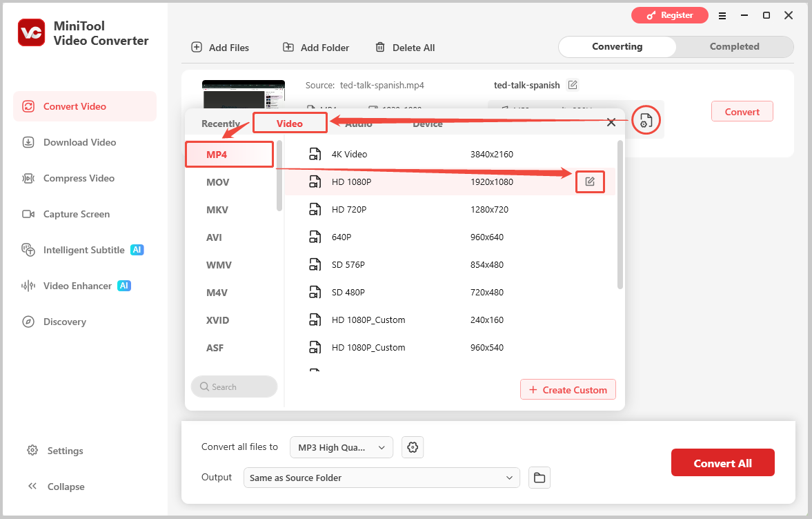
Task: Click the Add Files button
Action: [x=220, y=48]
